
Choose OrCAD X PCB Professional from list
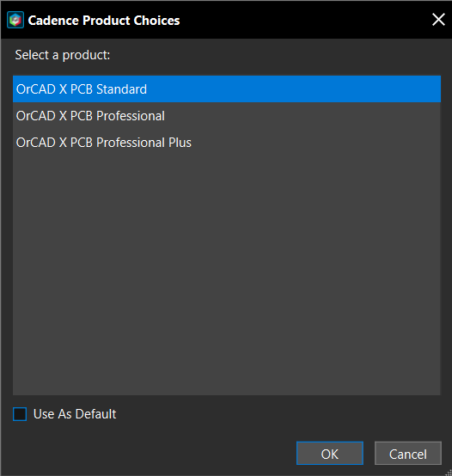(x=227, y=116)
